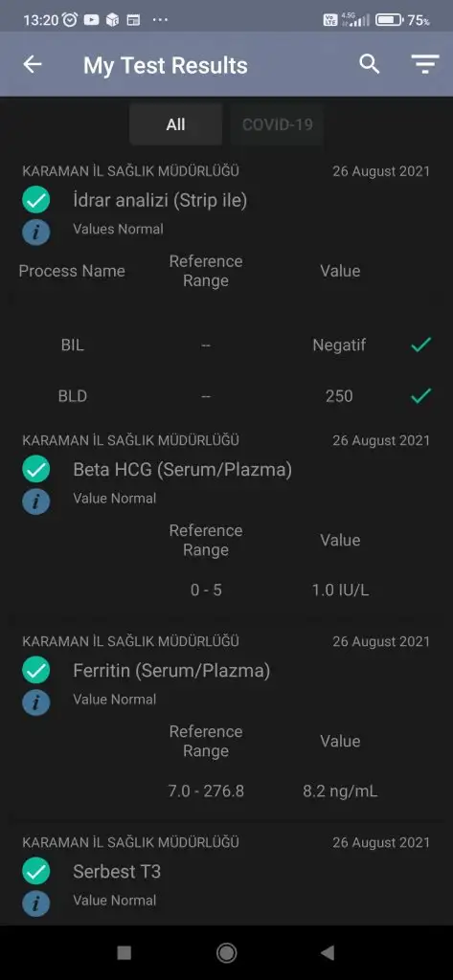The image size is (453, 980).
Task: Tap green check beside Ferritin
Action: click(36, 671)
